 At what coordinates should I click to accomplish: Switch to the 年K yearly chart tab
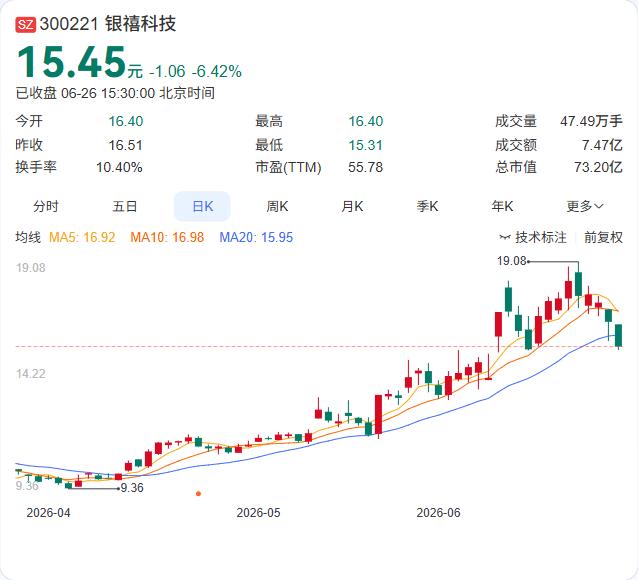[502, 206]
